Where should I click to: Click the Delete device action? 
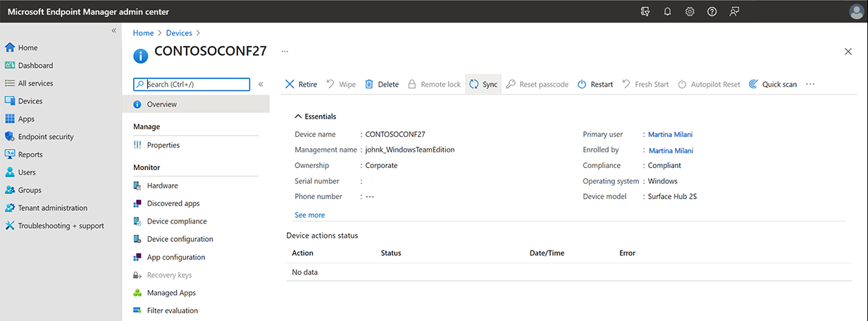point(381,84)
